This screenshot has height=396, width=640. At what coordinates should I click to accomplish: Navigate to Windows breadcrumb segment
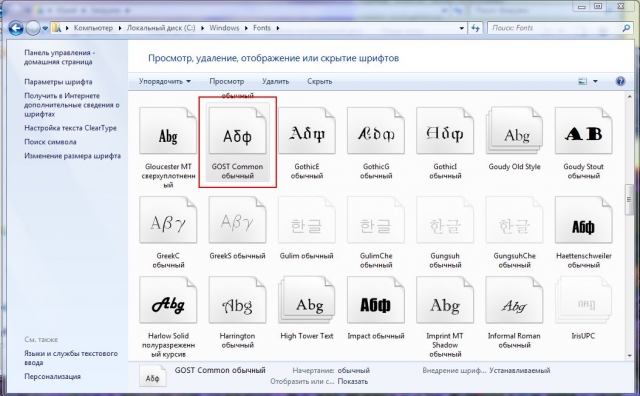pyautogui.click(x=224, y=28)
